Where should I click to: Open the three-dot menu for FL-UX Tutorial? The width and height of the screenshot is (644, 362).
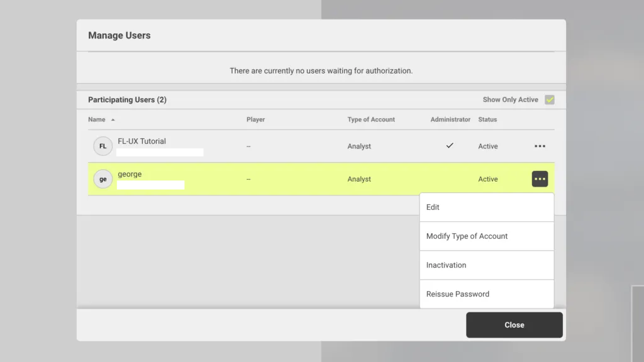pos(540,146)
